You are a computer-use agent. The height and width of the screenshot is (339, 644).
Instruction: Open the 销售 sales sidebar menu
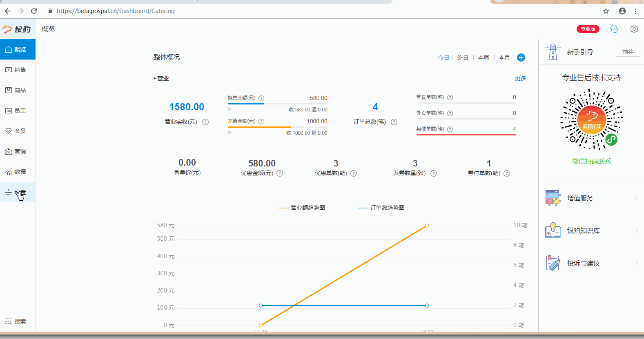coord(18,70)
